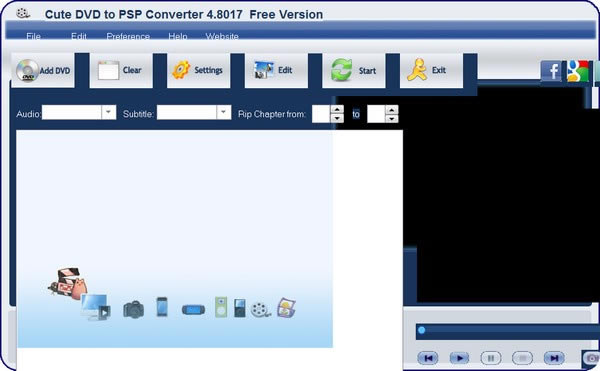Start conversion with the Start button
This screenshot has height=371, width=600.
coord(354,70)
